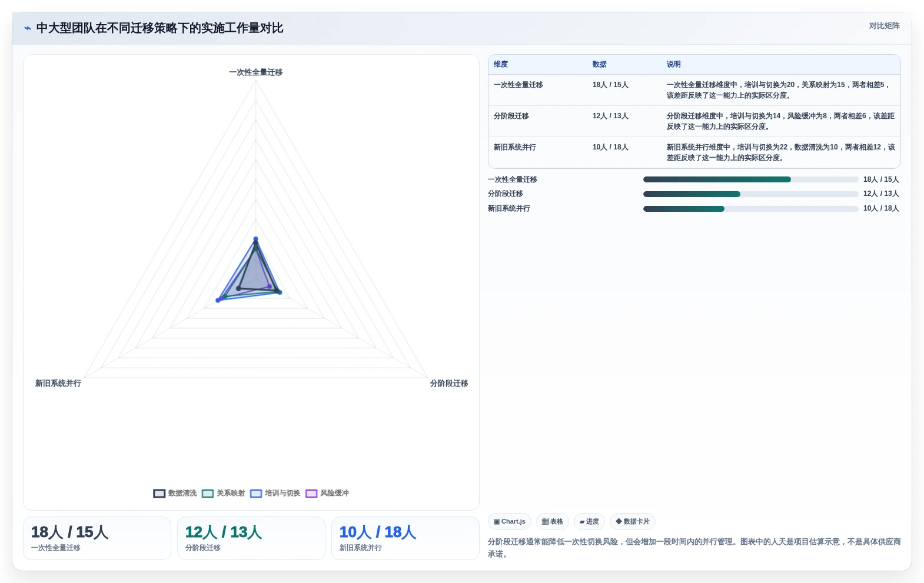This screenshot has width=924, height=583.
Task: Click the description text for 分阶段迁移 row
Action: tap(780, 121)
